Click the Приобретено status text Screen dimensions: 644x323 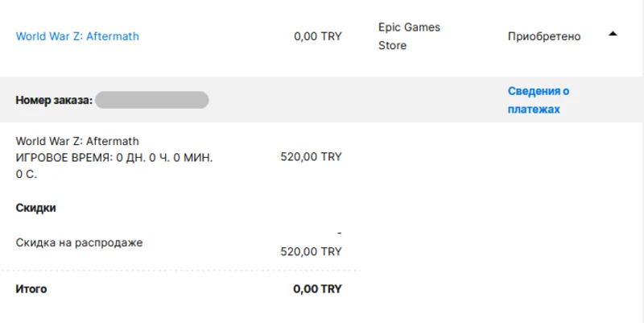click(x=544, y=36)
